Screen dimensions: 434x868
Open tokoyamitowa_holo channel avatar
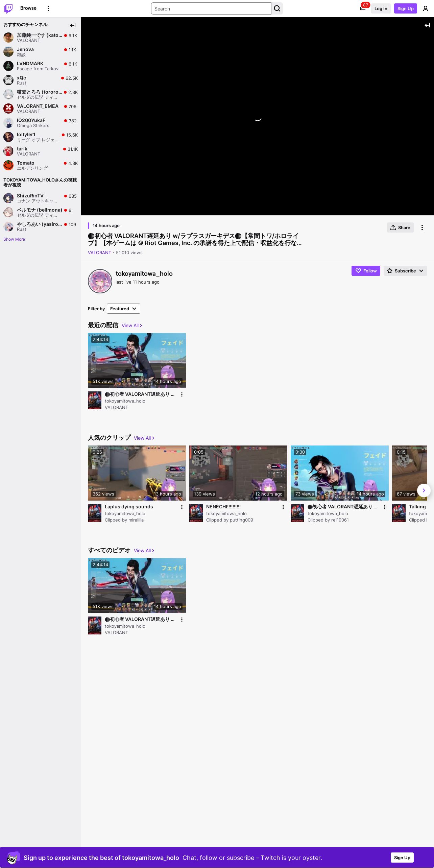tap(100, 281)
